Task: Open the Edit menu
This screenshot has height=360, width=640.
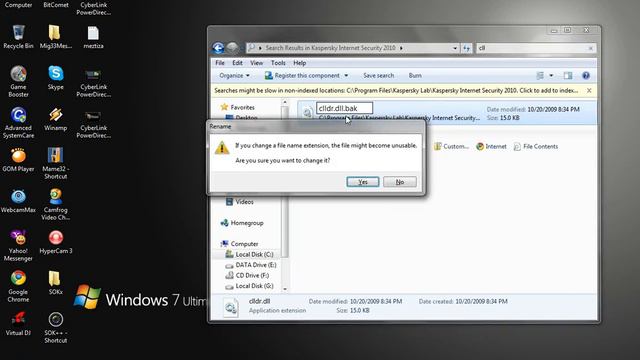Action: [x=237, y=63]
